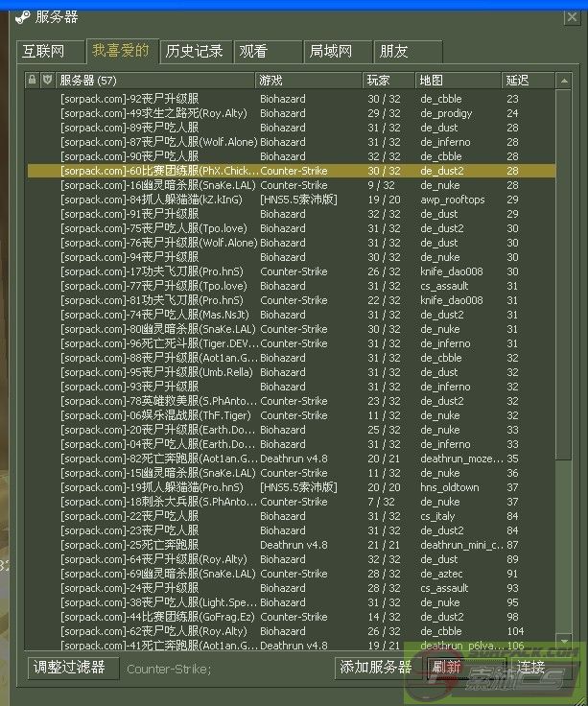This screenshot has height=706, width=588.
Task: Click the scrollbar down arrow
Action: 564,643
